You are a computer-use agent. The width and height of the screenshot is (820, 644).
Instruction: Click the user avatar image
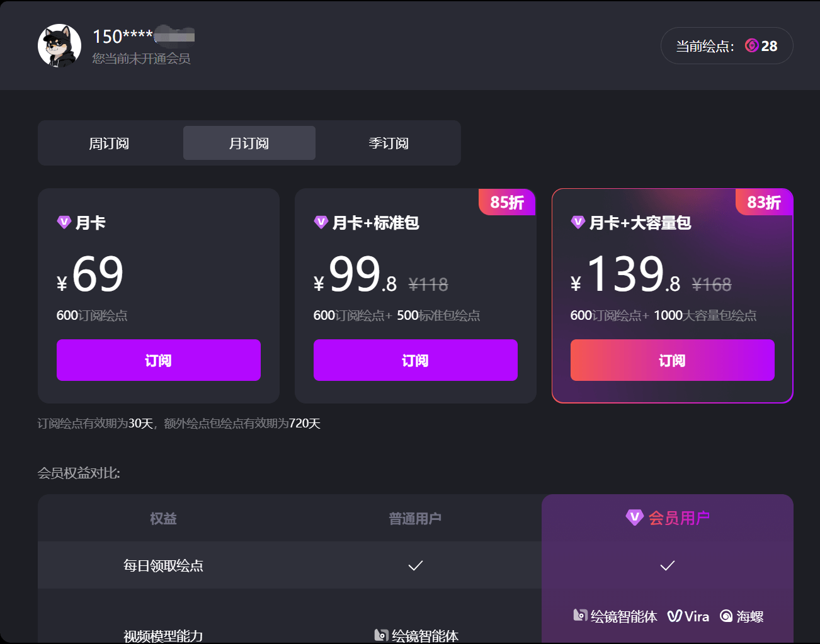pos(59,45)
